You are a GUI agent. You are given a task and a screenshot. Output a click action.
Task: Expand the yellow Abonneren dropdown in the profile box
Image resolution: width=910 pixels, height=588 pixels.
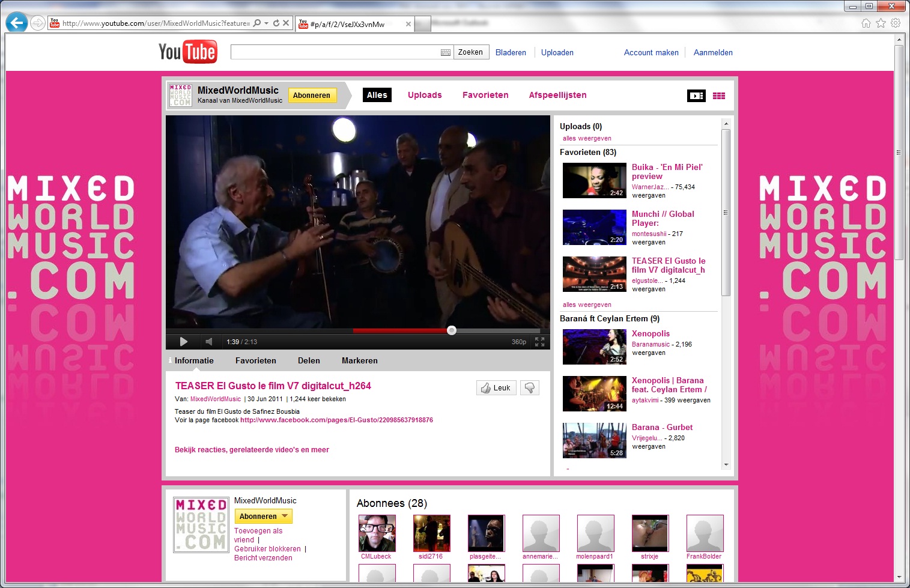285,516
